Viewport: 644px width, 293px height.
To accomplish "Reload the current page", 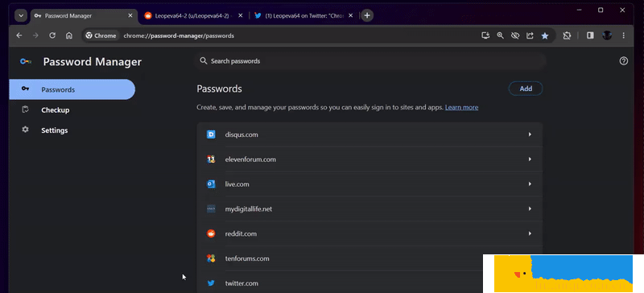I will click(x=52, y=35).
